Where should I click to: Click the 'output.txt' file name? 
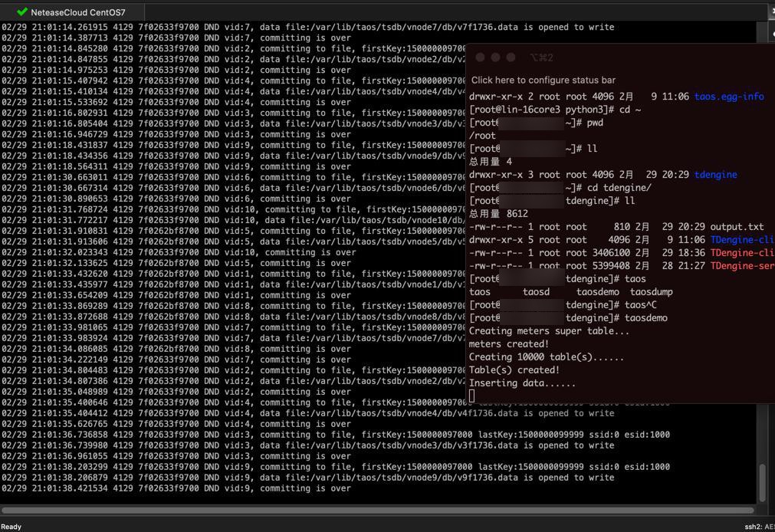click(x=737, y=227)
